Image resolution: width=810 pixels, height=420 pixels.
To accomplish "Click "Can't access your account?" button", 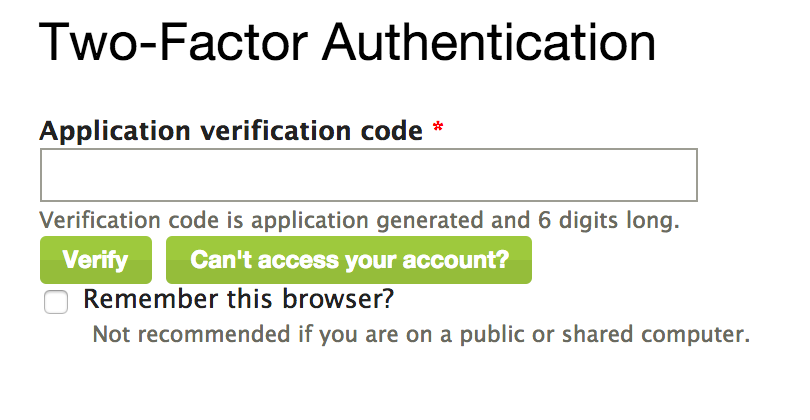I will pos(349,261).
